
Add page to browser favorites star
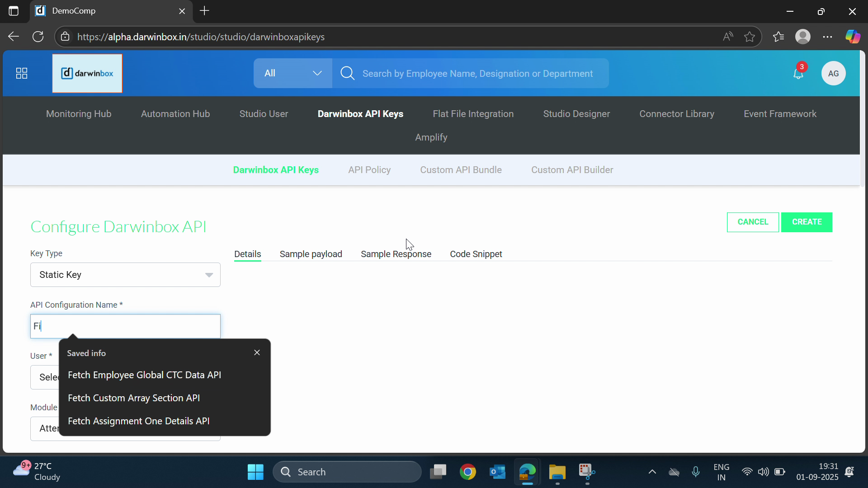click(750, 37)
